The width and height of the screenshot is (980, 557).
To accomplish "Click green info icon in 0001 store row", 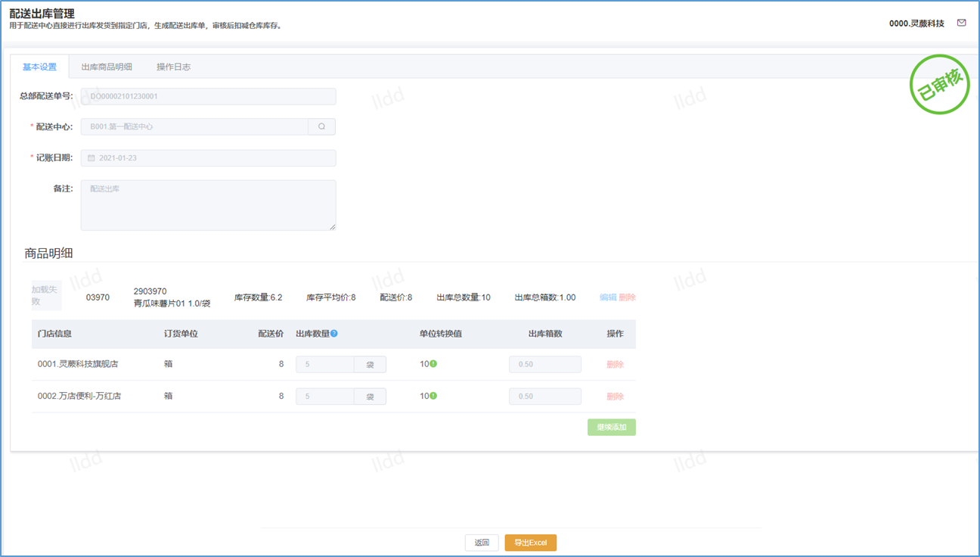I will 433,364.
